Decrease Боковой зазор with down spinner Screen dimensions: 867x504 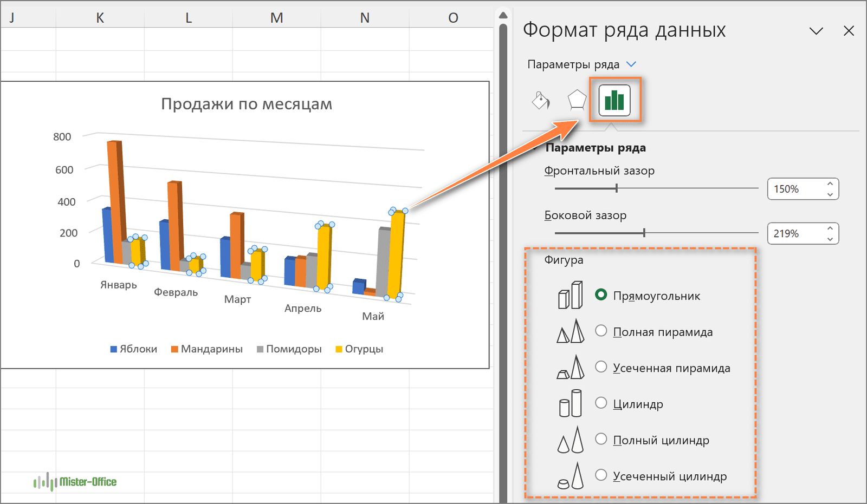point(830,239)
